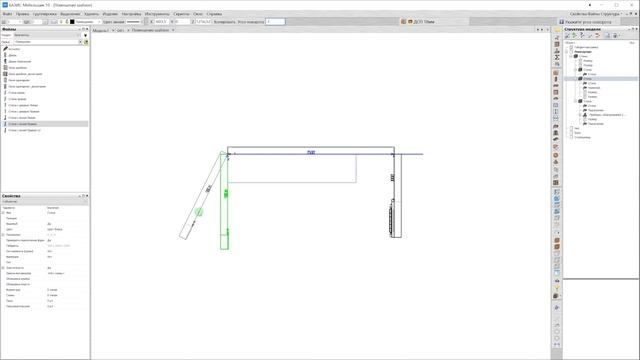Viewport: 640px width, 360px height.
Task: Select the last fragment in the Файлы list
Action: [x=45, y=130]
